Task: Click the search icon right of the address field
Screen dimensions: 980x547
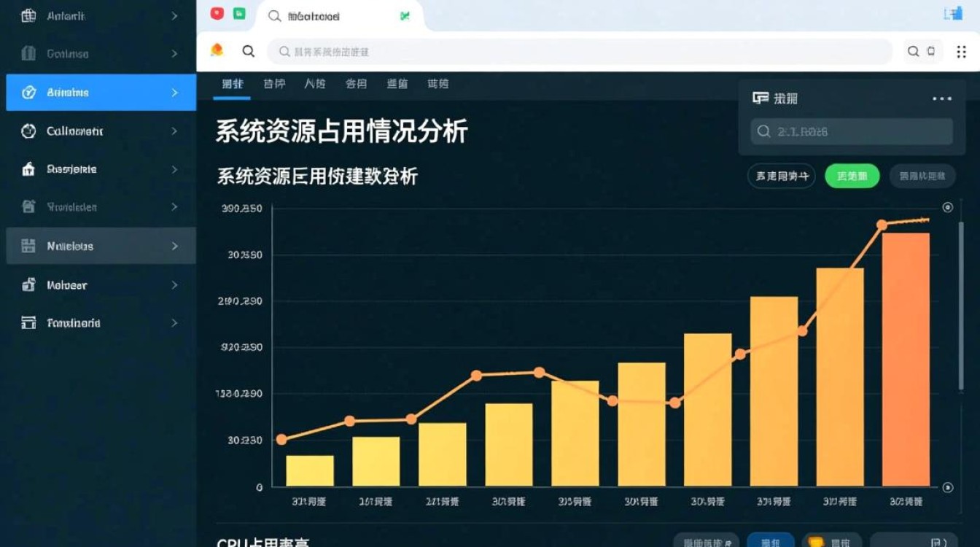Action: click(913, 51)
